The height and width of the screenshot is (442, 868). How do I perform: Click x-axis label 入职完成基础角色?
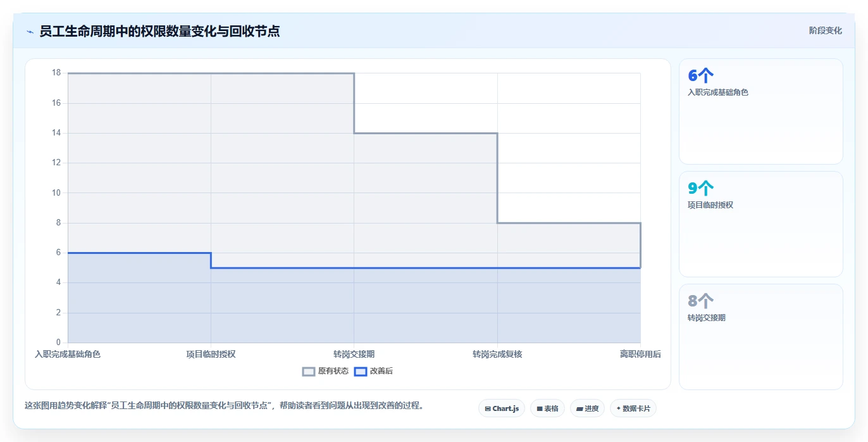click(68, 354)
